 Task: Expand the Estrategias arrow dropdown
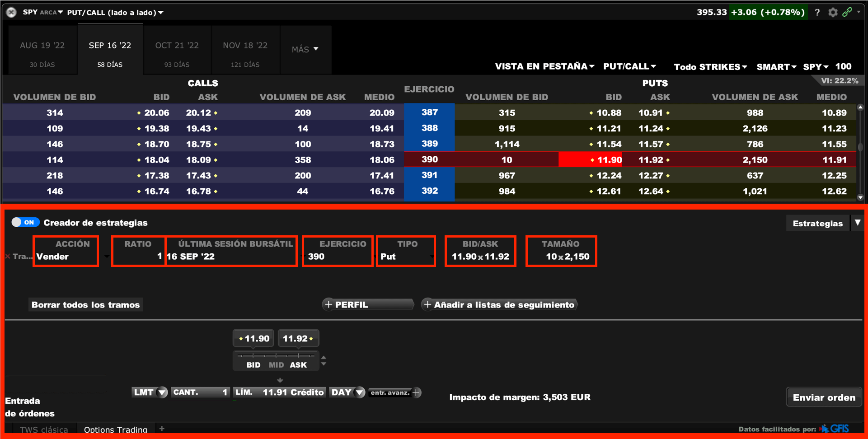click(x=858, y=223)
